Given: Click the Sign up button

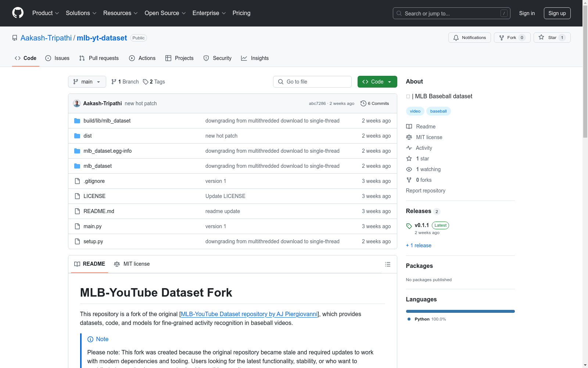Looking at the screenshot, I should 557,13.
